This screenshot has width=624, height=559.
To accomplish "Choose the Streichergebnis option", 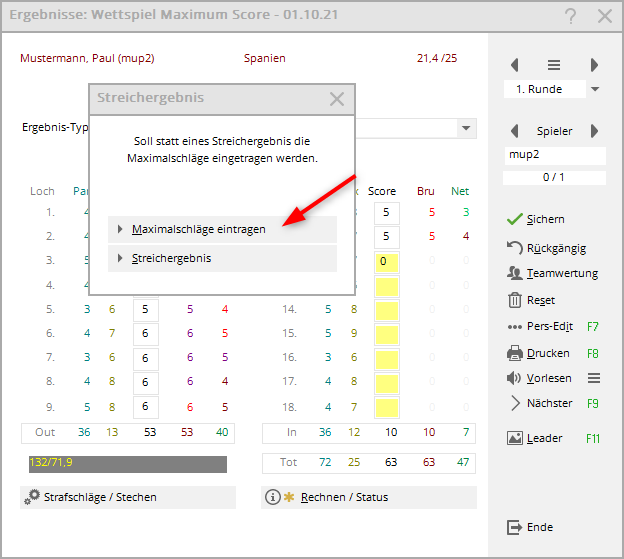I will click(x=222, y=259).
